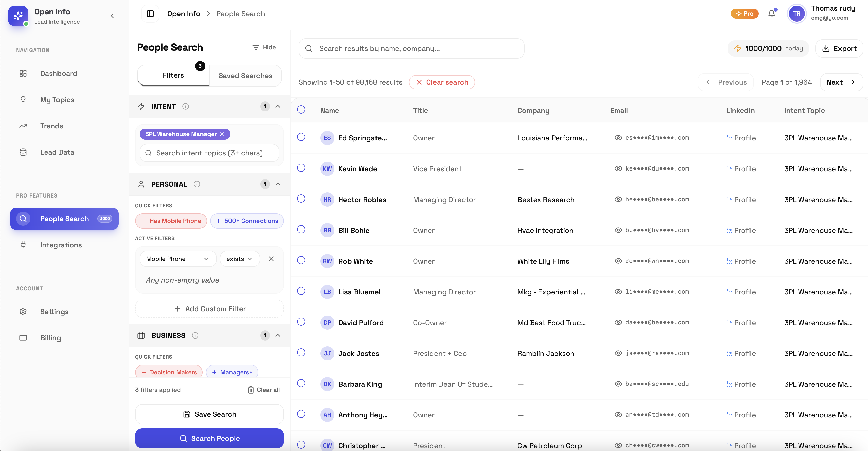Image resolution: width=868 pixels, height=451 pixels.
Task: Toggle the sidebar panel icon
Action: [150, 14]
